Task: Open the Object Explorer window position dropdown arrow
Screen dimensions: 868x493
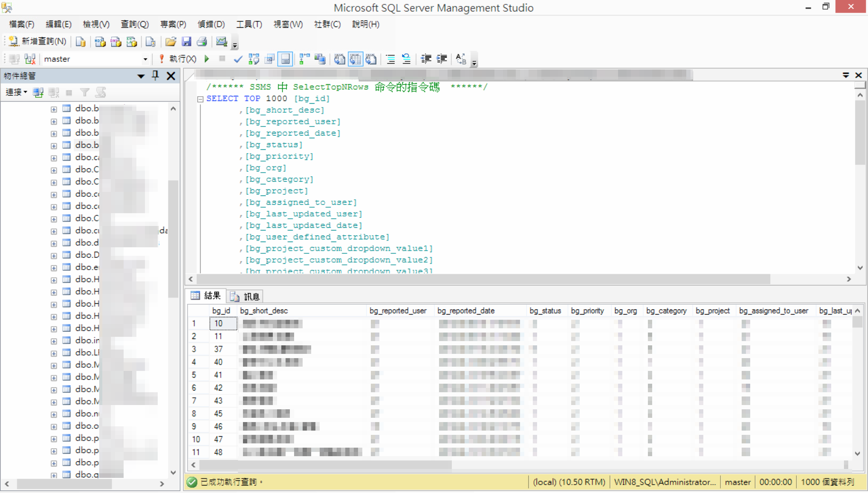Action: pos(141,76)
